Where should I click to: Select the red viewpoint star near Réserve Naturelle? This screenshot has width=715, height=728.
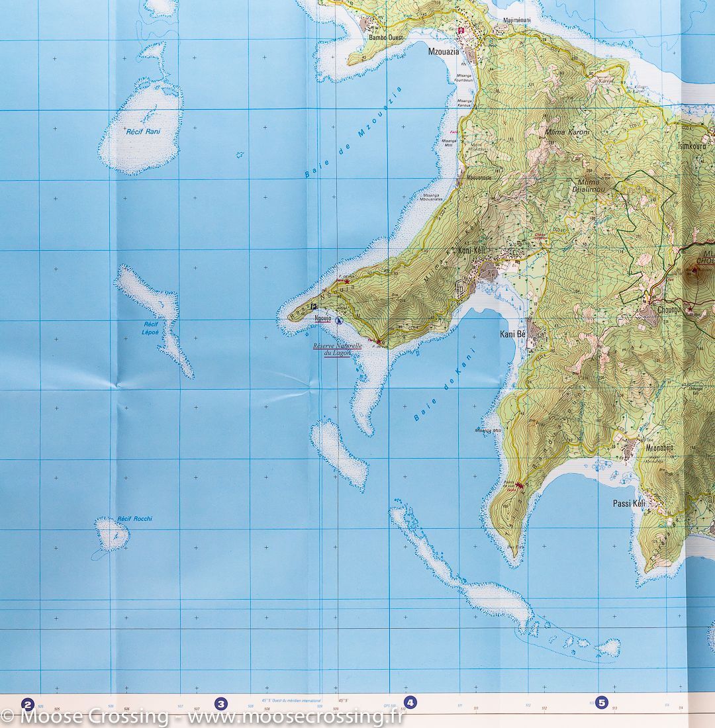(377, 341)
